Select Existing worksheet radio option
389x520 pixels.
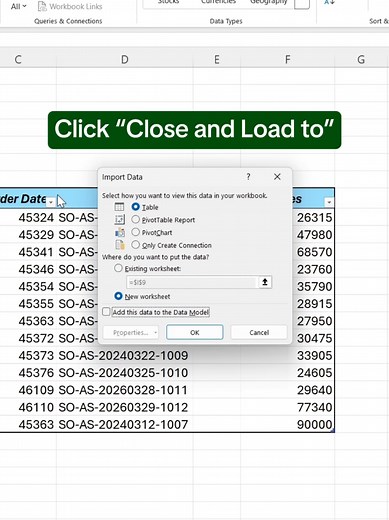tap(118, 268)
